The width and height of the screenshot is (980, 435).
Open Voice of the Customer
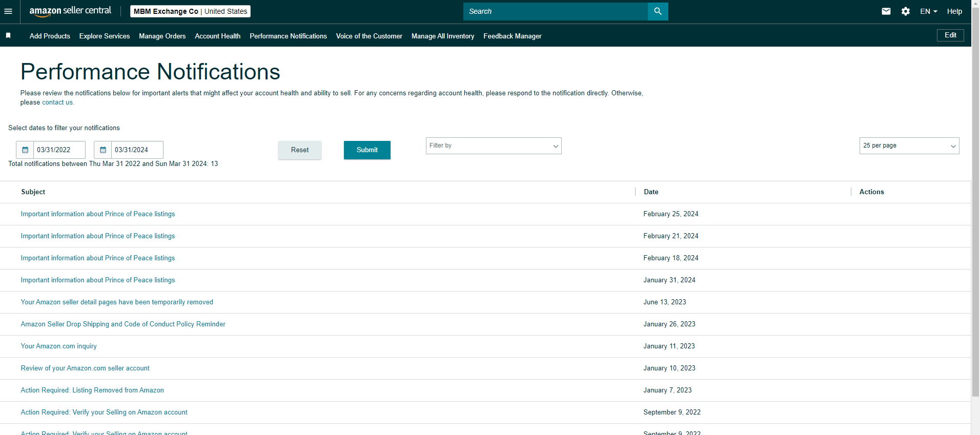point(369,36)
